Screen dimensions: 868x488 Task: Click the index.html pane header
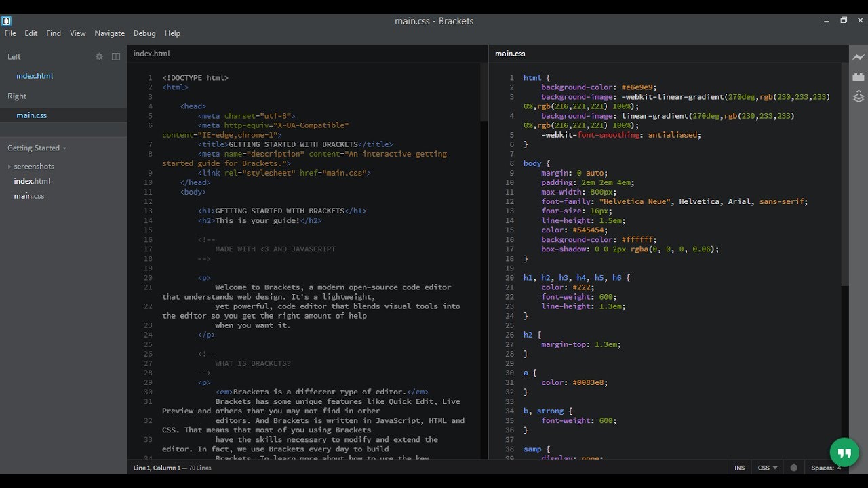click(152, 54)
